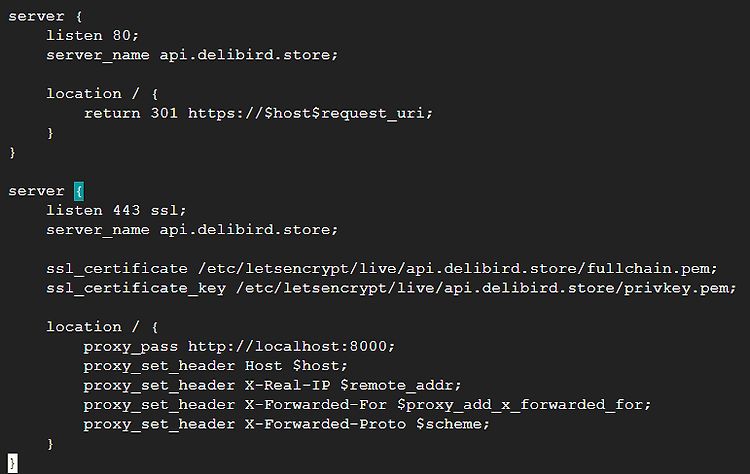Click the first server_name api.delibird.store text

pos(192,55)
